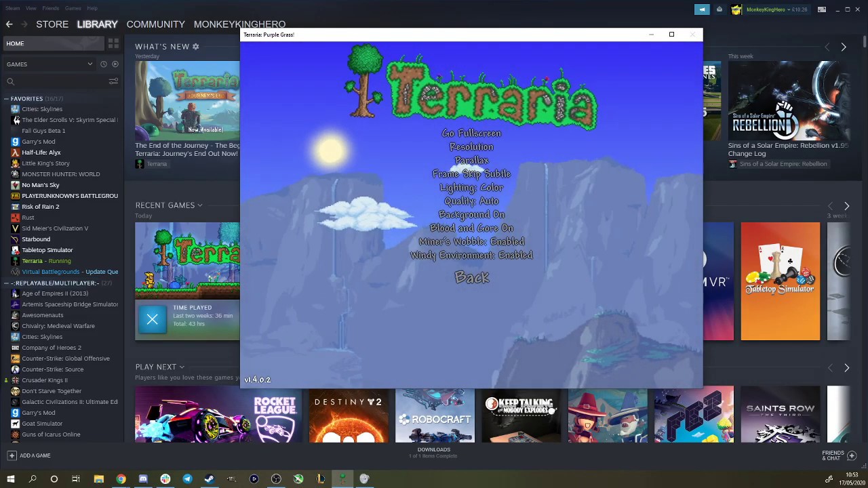
Task: Open Windows Start menu
Action: click(x=10, y=479)
